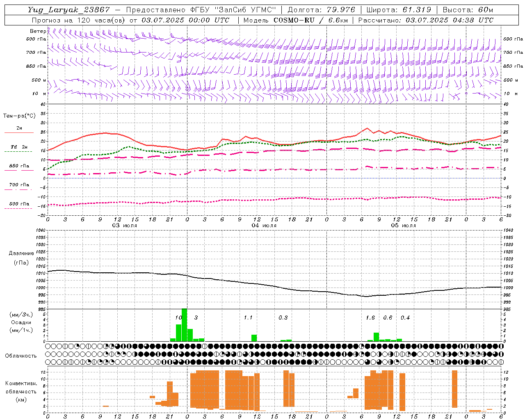Click the pink dashed 850 гПа temperature legend line
The image size is (525, 420).
click(19, 170)
